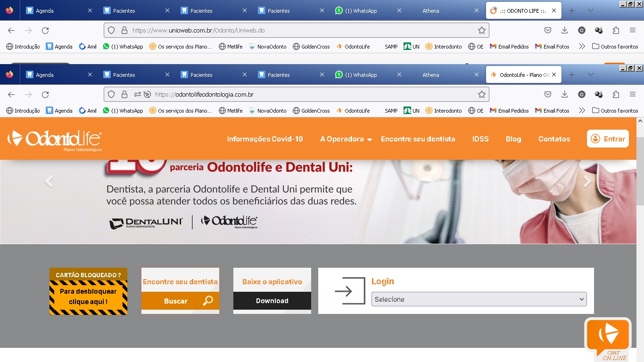The width and height of the screenshot is (644, 362).
Task: Open the hamburger menu in unioweb.com.br window
Action: [x=633, y=30]
